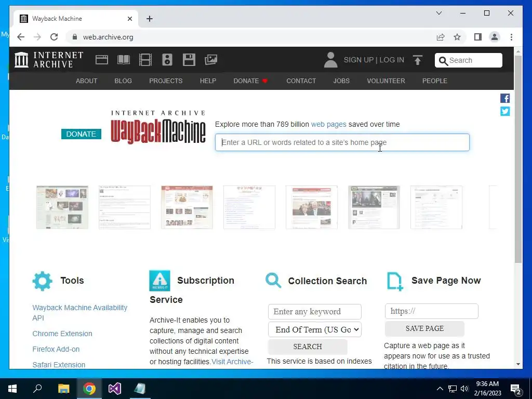Bookmark this page with the star

(x=457, y=37)
